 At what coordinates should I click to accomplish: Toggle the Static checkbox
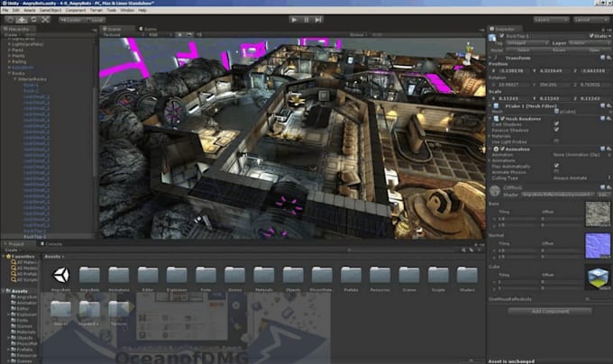coord(591,36)
